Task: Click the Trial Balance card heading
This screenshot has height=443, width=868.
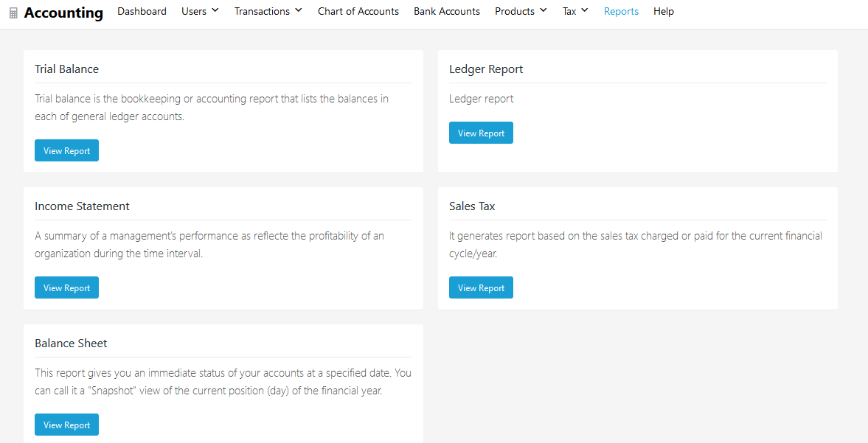Action: pyautogui.click(x=66, y=69)
